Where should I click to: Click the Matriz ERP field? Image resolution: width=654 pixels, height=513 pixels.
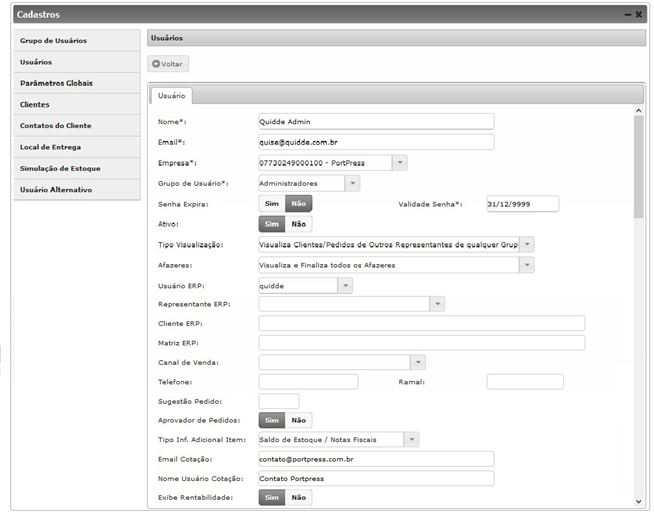pyautogui.click(x=422, y=343)
